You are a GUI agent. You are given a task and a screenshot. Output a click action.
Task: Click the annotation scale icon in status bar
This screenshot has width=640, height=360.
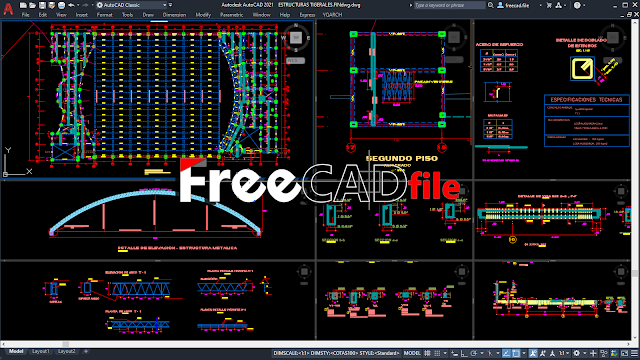pyautogui.click(x=552, y=353)
